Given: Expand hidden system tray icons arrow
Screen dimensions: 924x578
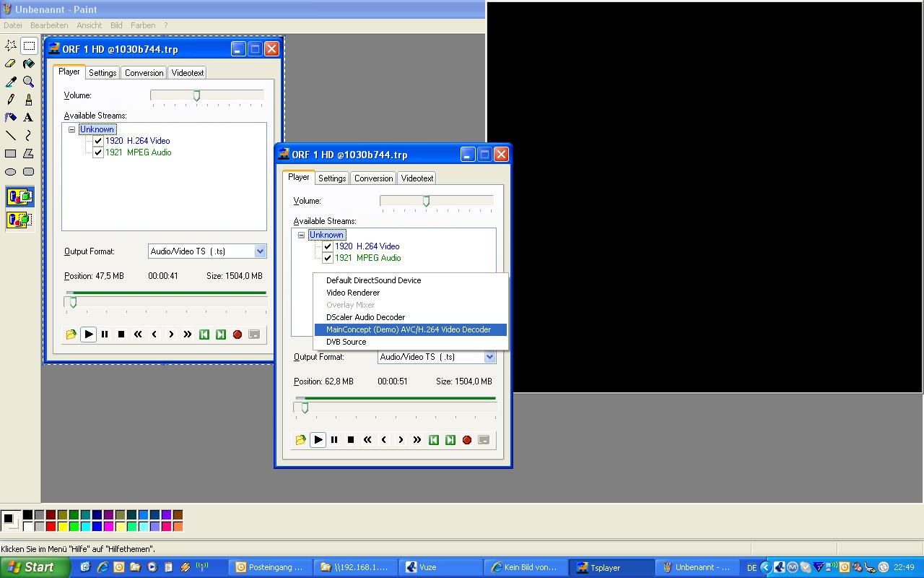Looking at the screenshot, I should click(x=767, y=567).
